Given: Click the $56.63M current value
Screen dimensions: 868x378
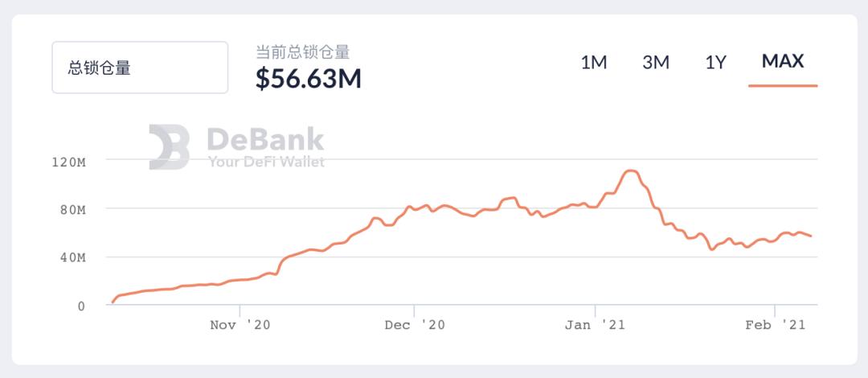Looking at the screenshot, I should (309, 79).
